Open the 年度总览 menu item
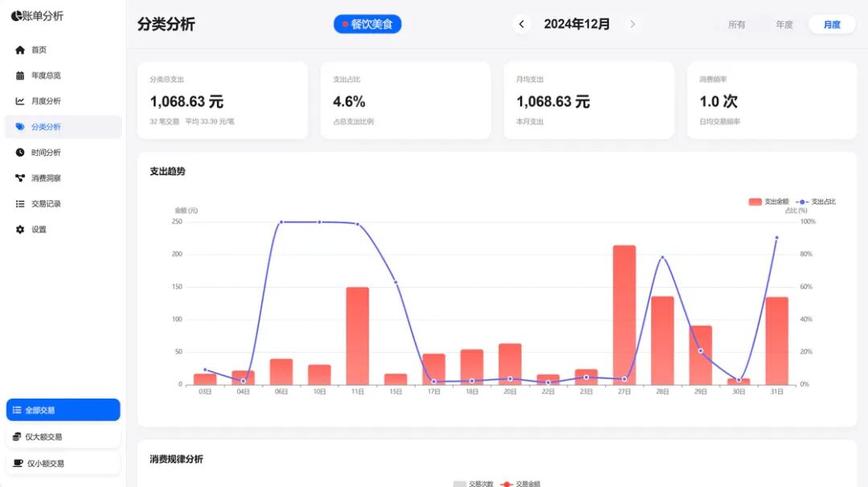Image resolution: width=868 pixels, height=487 pixels. 63,76
